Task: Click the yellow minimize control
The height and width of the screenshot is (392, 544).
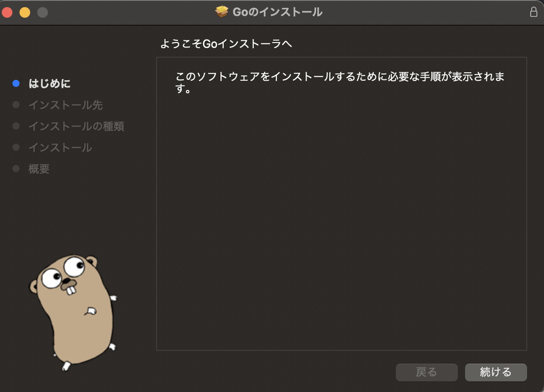Action: [x=25, y=12]
